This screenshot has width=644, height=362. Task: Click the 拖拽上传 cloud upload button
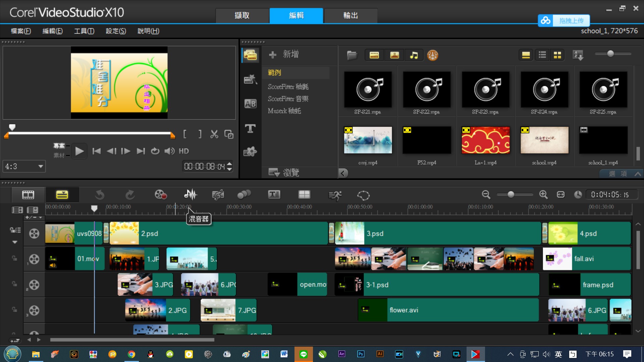point(564,20)
